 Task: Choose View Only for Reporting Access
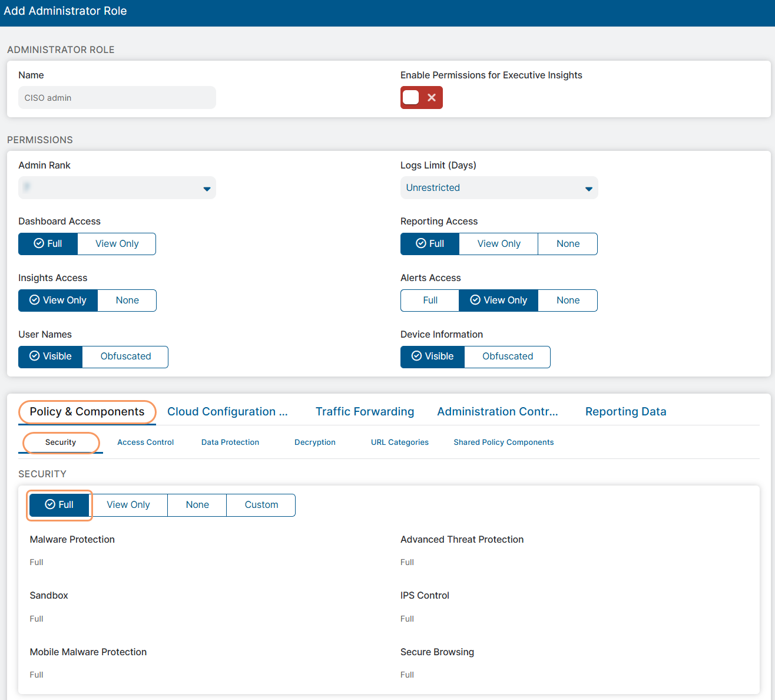tap(499, 244)
